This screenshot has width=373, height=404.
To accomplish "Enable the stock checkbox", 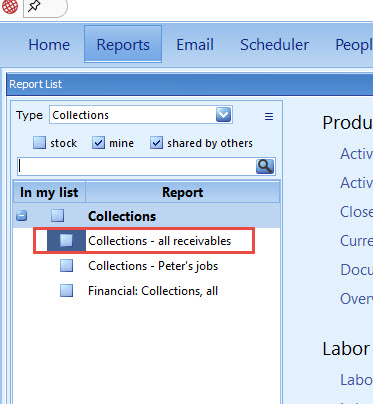I will point(39,143).
